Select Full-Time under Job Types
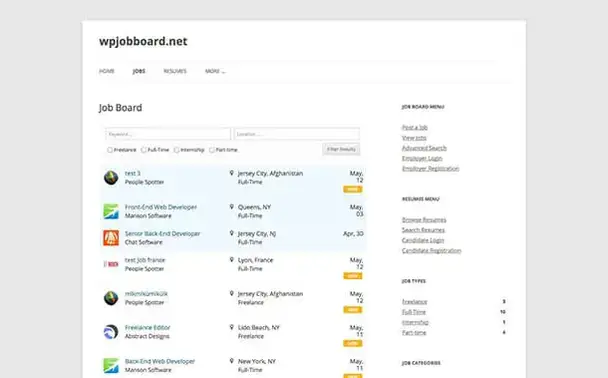 414,312
